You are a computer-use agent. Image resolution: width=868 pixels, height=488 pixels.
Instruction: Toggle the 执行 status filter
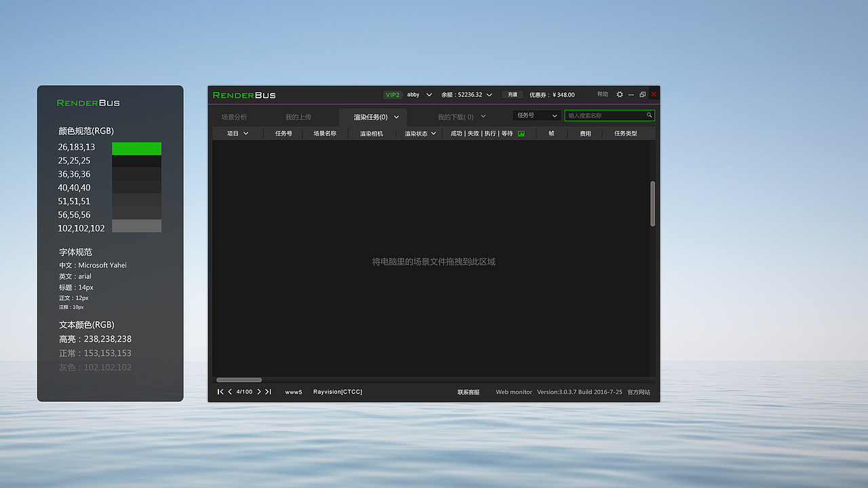point(490,133)
